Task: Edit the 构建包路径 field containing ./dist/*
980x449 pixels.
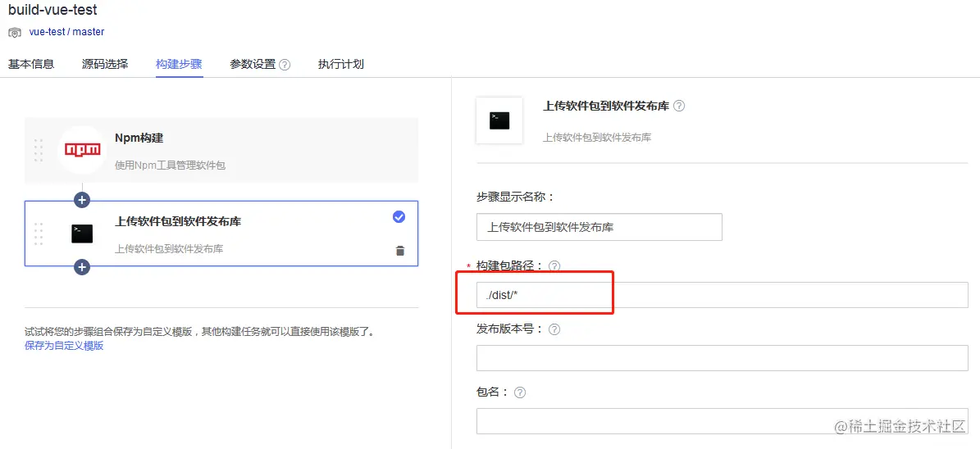Action: (722, 295)
